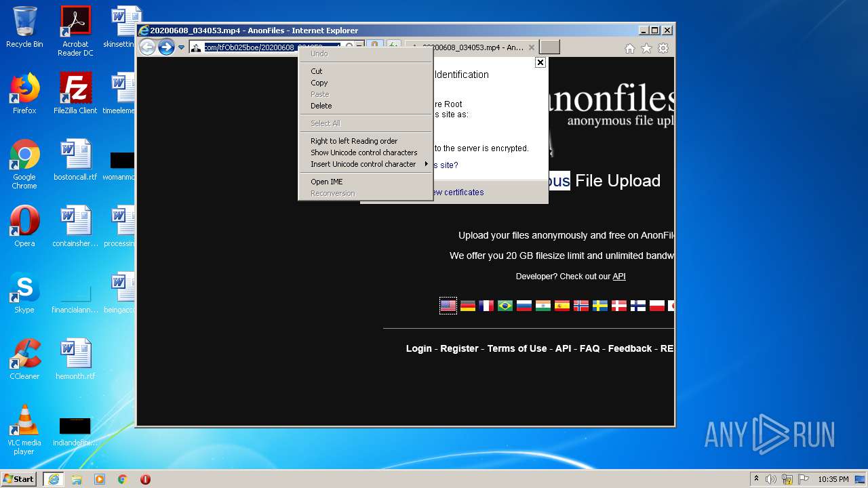Click the volume speaker tray icon
The width and height of the screenshot is (868, 488).
(771, 479)
